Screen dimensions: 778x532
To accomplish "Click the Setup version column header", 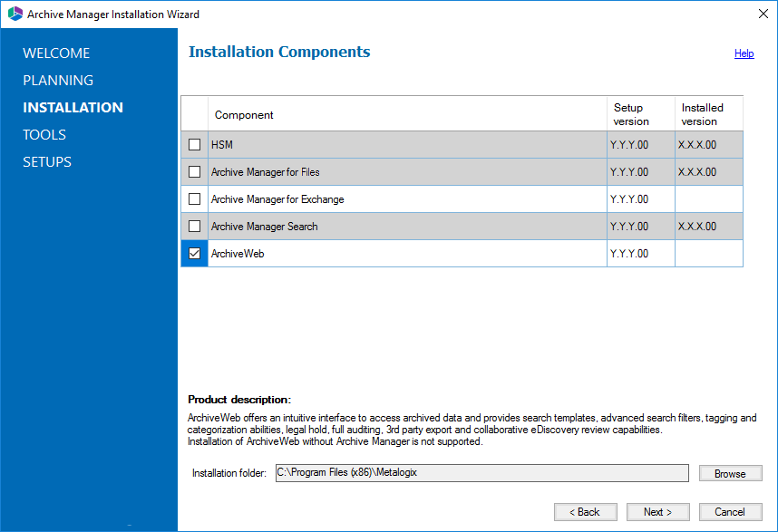I will [641, 114].
